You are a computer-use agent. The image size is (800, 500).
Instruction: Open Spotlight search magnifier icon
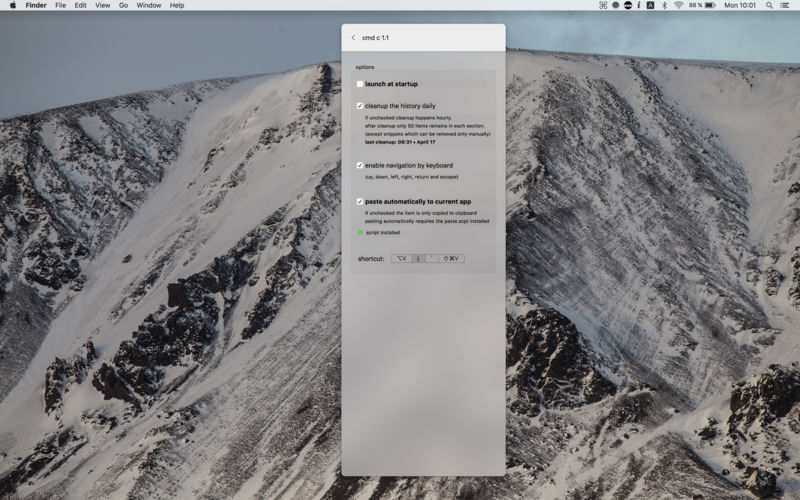pos(769,5)
